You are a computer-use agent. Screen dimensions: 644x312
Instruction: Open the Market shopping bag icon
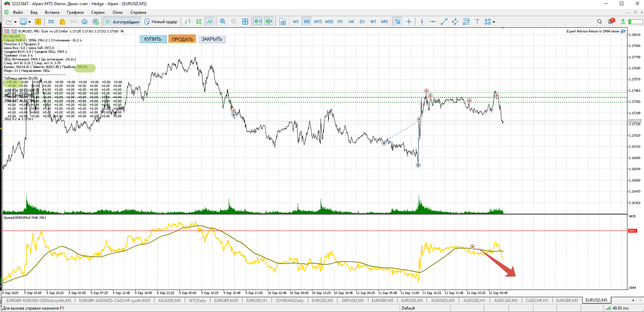coord(62,22)
